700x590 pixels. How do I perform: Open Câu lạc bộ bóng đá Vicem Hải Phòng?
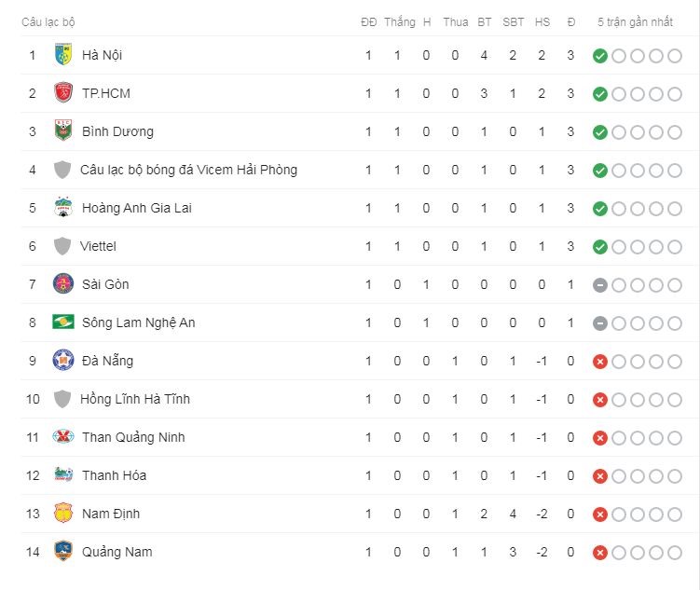click(188, 170)
